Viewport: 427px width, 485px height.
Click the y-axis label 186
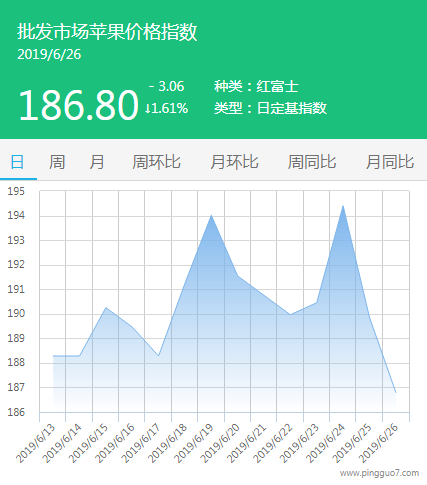tap(16, 412)
